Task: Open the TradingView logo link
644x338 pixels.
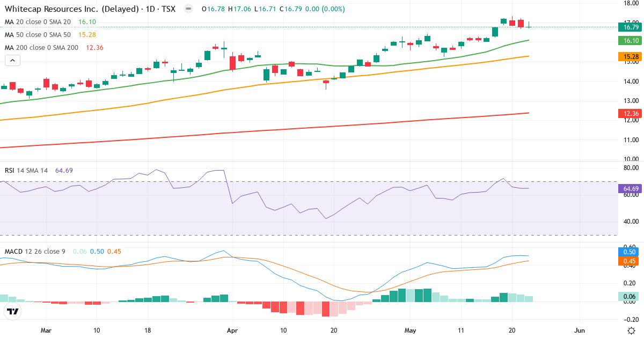Action: (13, 311)
